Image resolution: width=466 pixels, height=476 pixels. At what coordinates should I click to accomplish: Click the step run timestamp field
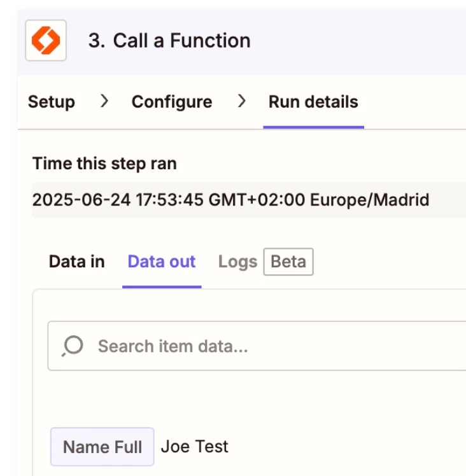249,200
